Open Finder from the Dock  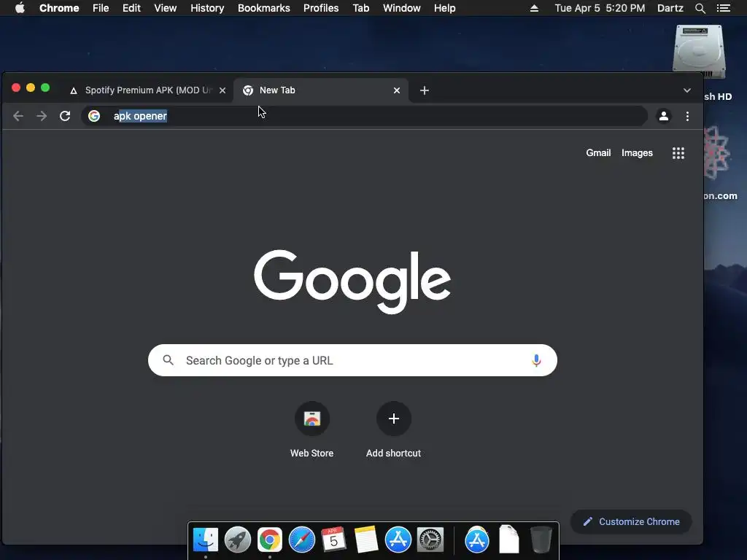click(x=206, y=540)
